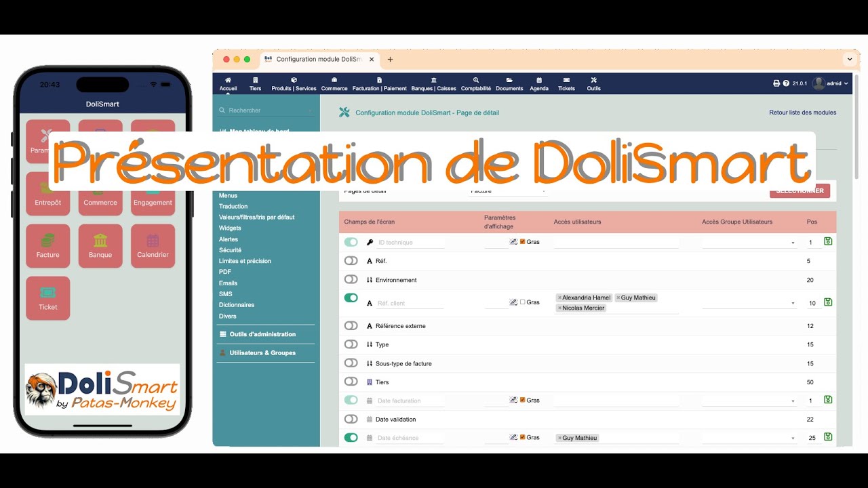Enable the Environnement field switch

click(351, 279)
